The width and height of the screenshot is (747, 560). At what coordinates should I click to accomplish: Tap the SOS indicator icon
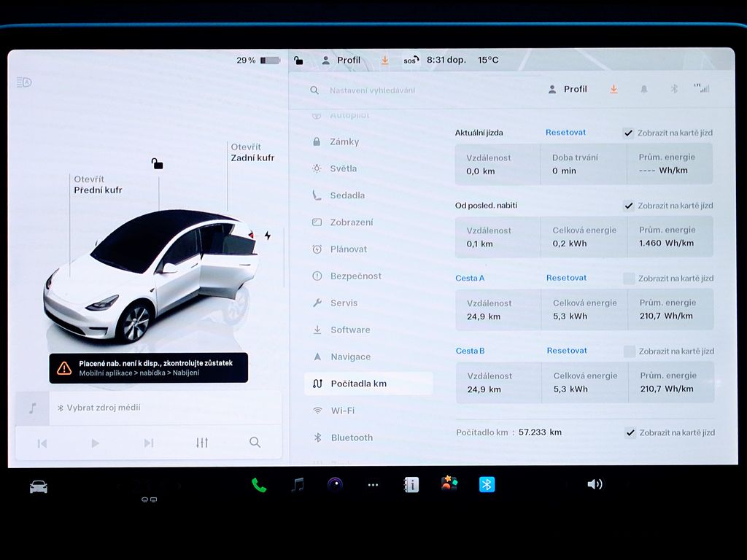pos(411,60)
